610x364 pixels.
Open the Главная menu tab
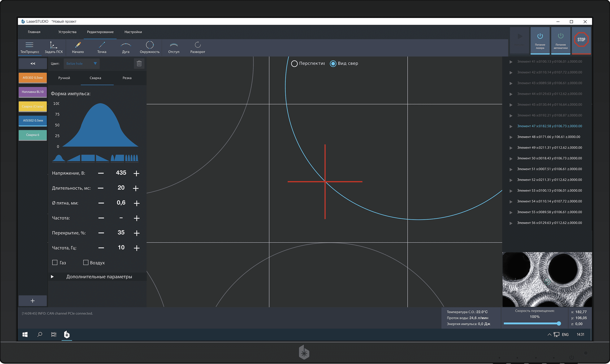34,32
